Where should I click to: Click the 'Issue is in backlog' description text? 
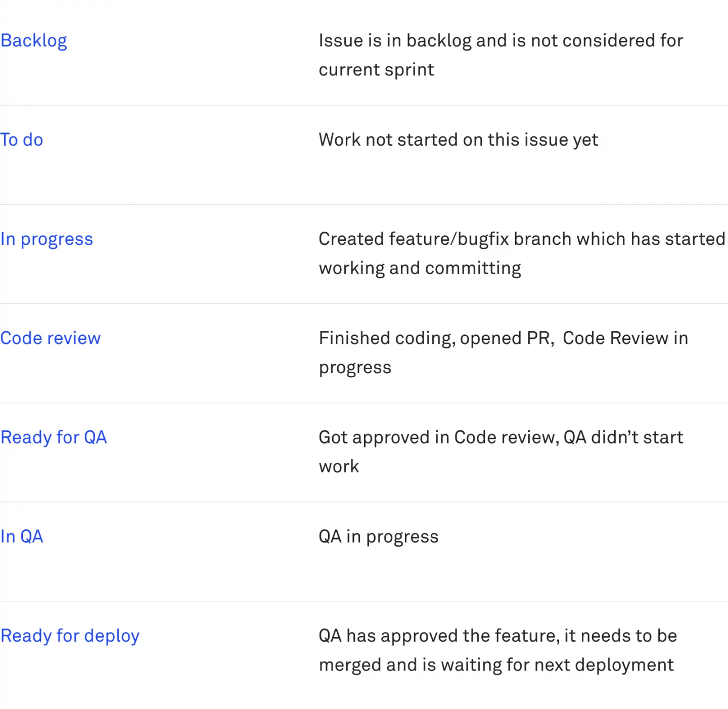click(500, 55)
